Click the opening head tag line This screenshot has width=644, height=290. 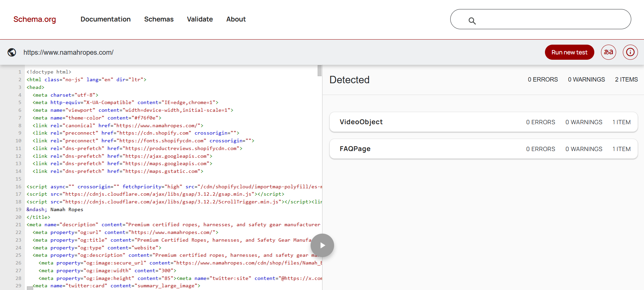(35, 87)
